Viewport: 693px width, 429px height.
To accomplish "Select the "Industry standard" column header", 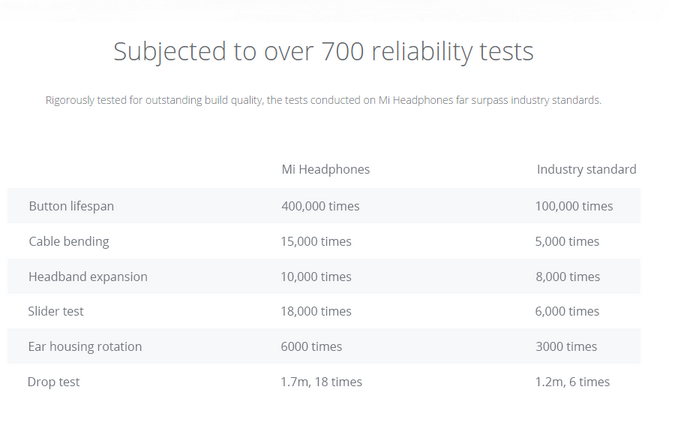I will pyautogui.click(x=586, y=169).
